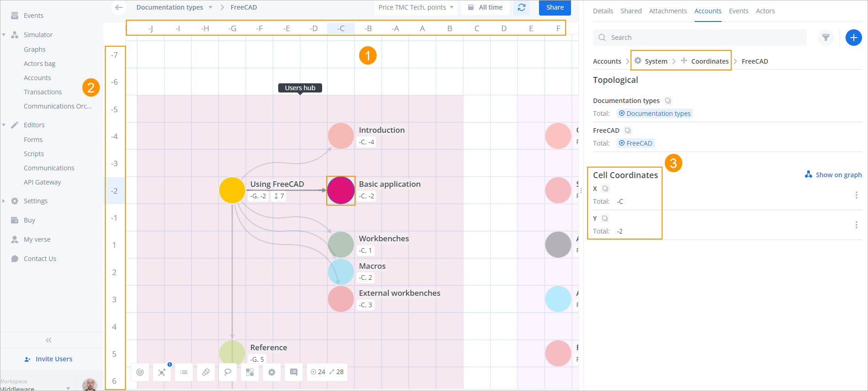Select the External workbenches node circle
The width and height of the screenshot is (868, 391).
click(341, 299)
